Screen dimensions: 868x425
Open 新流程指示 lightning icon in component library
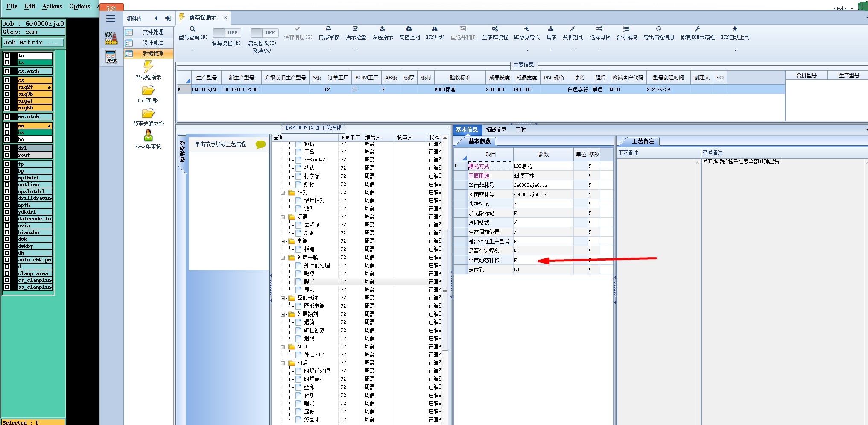pyautogui.click(x=148, y=67)
